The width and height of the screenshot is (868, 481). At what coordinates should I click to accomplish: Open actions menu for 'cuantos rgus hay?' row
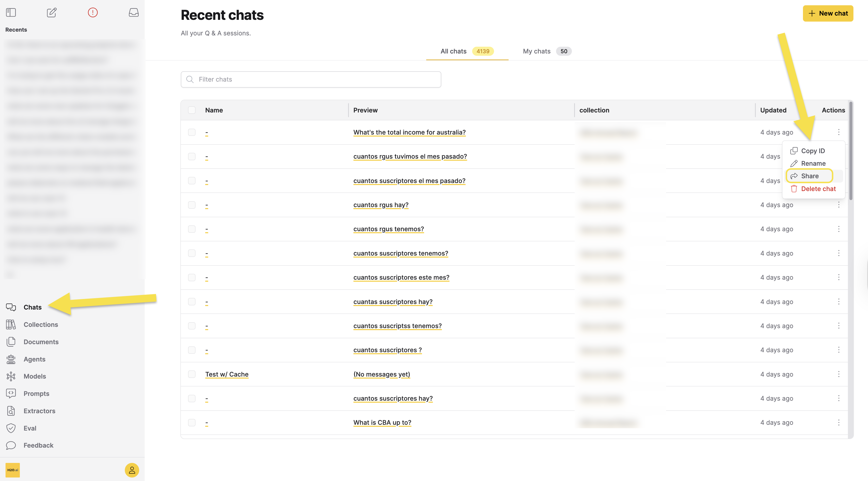pos(839,205)
